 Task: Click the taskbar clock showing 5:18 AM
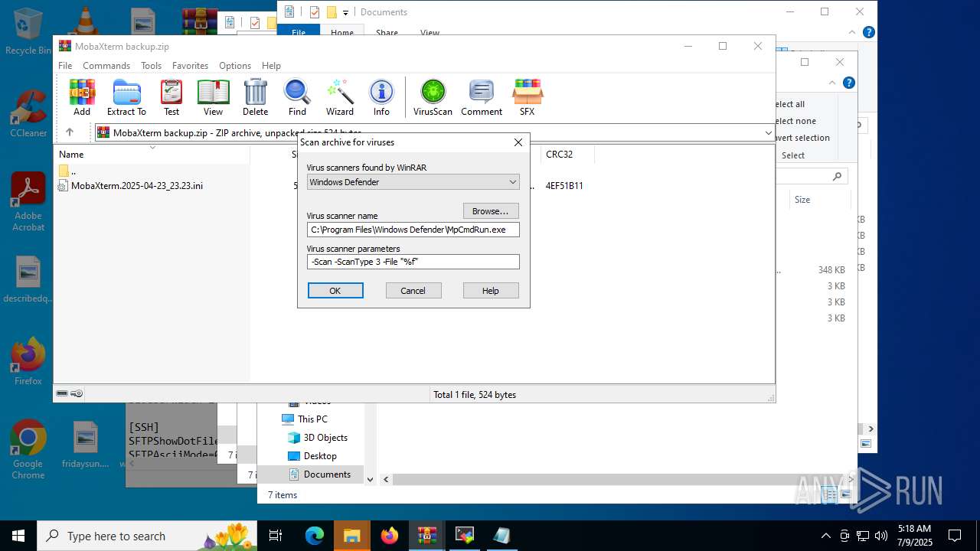915,536
